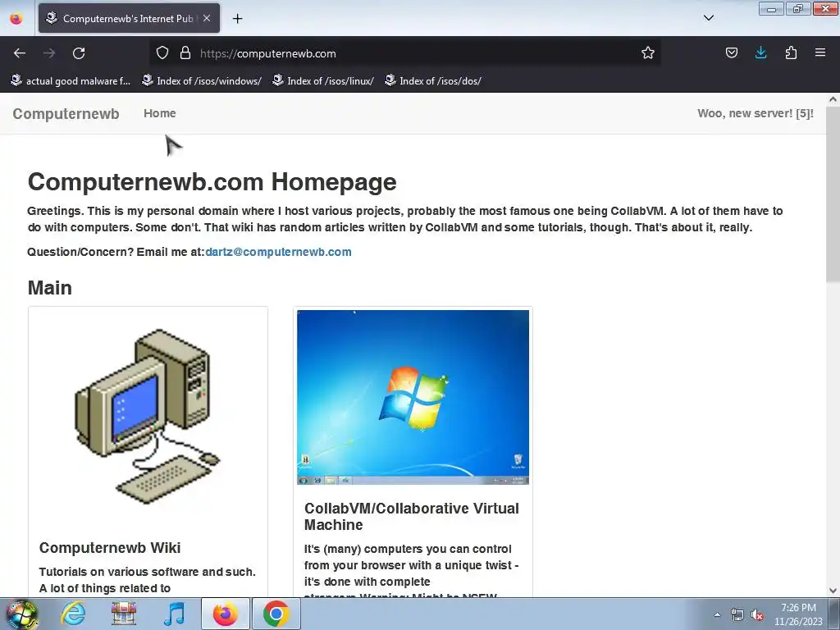840x630 pixels.
Task: Open the retro computer wiki image
Action: coord(148,416)
